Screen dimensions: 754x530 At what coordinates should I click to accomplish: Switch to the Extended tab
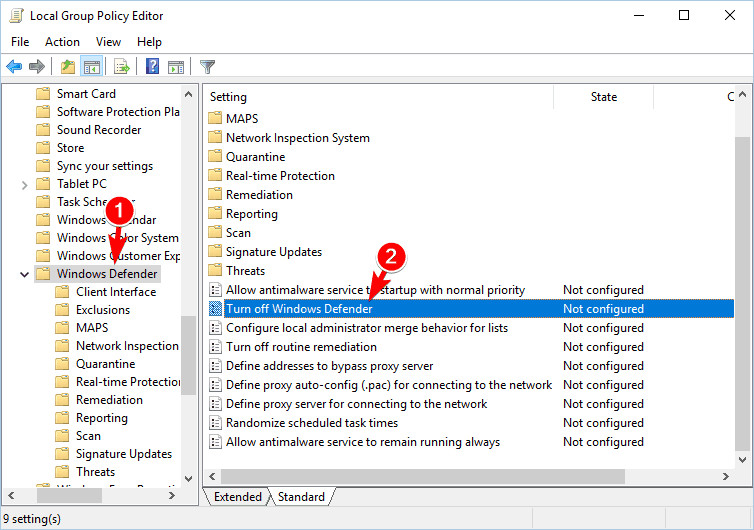[238, 497]
